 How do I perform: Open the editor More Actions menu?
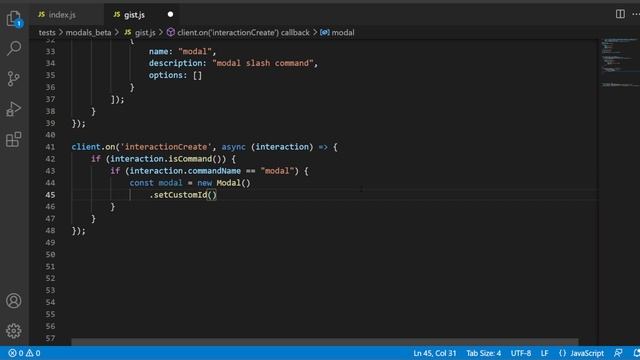coord(636,14)
